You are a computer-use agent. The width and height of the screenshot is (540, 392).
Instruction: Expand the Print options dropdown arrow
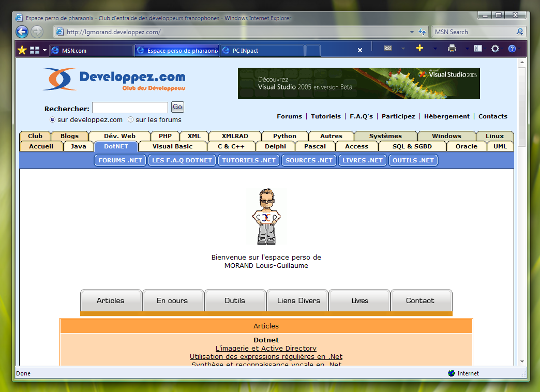[x=467, y=49]
